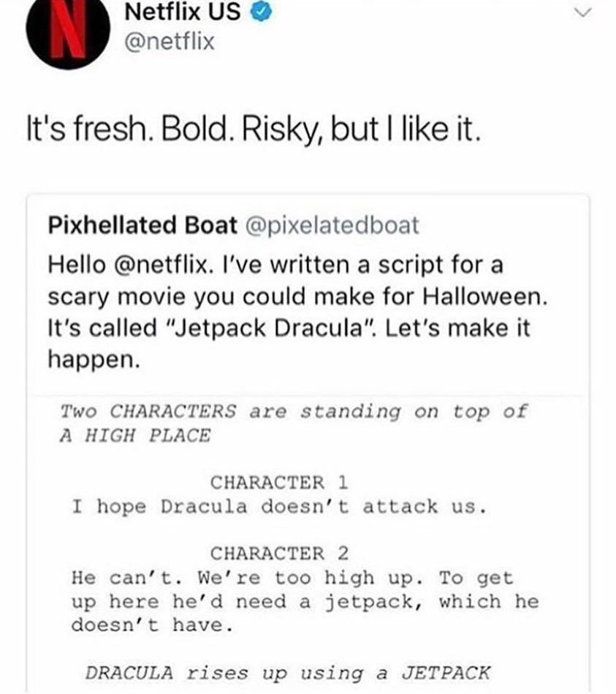Open the Netflix US display name
This screenshot has width=616, height=694.
pos(183,12)
